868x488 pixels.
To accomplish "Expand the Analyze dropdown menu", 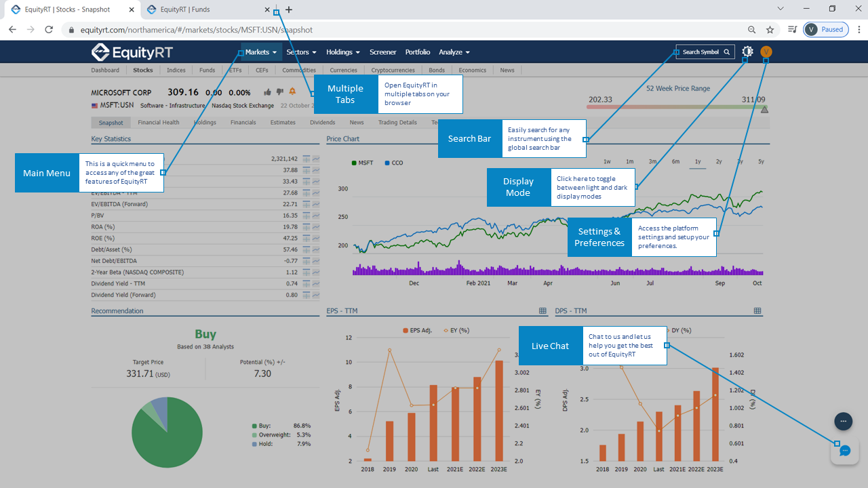I will [x=454, y=52].
